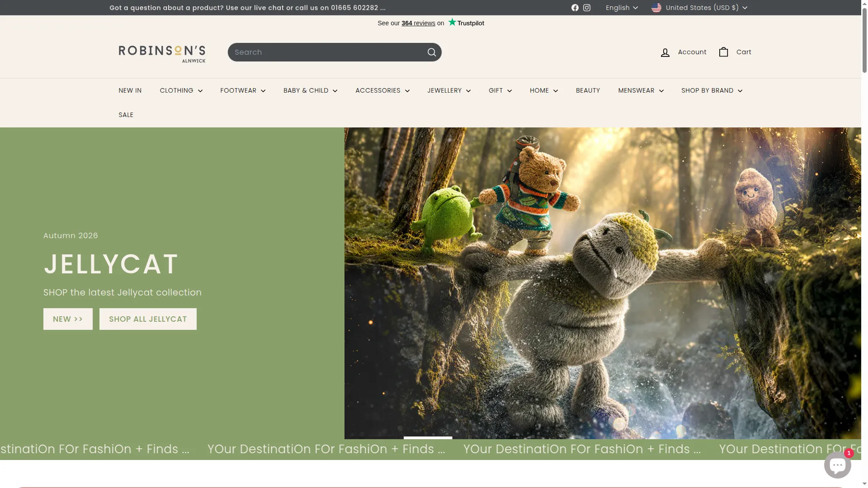Click the United States flag icon
Viewport: 868px width, 488px height.
(x=656, y=8)
